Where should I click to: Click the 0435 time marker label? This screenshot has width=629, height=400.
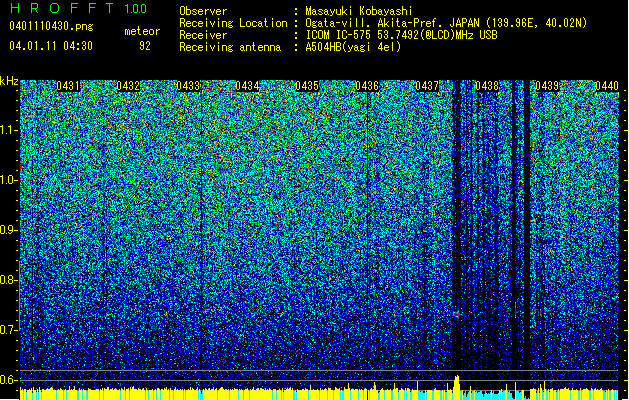pos(307,86)
